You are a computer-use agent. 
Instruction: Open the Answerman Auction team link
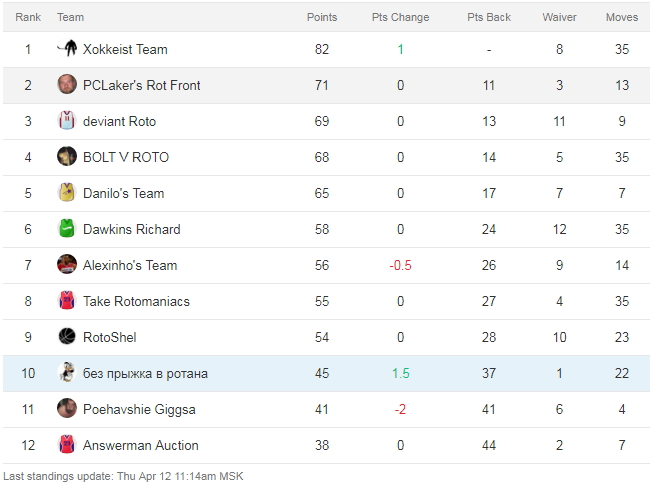click(x=141, y=445)
